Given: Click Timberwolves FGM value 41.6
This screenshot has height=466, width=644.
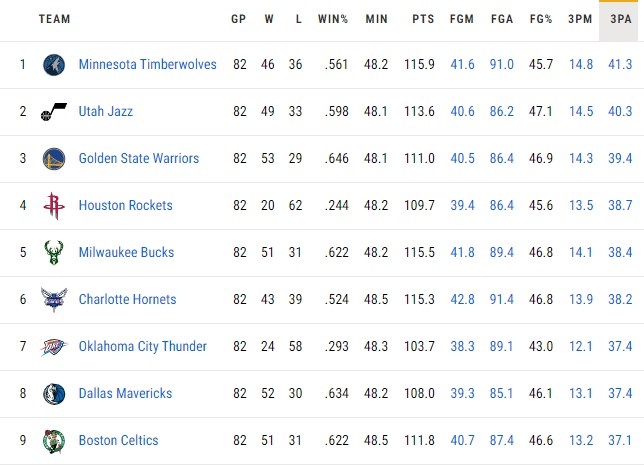Looking at the screenshot, I should (x=462, y=65).
